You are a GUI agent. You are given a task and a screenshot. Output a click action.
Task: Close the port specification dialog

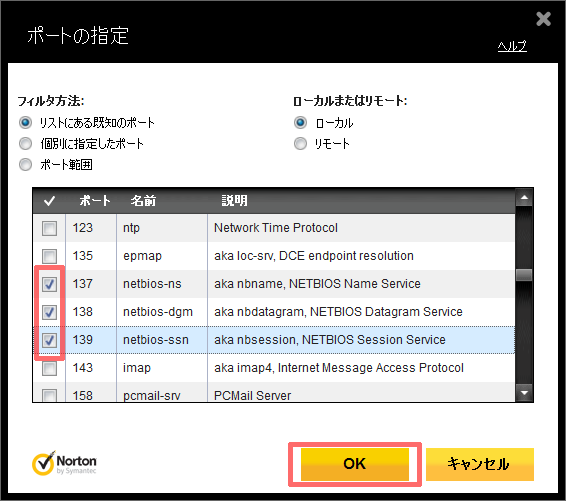coord(543,19)
